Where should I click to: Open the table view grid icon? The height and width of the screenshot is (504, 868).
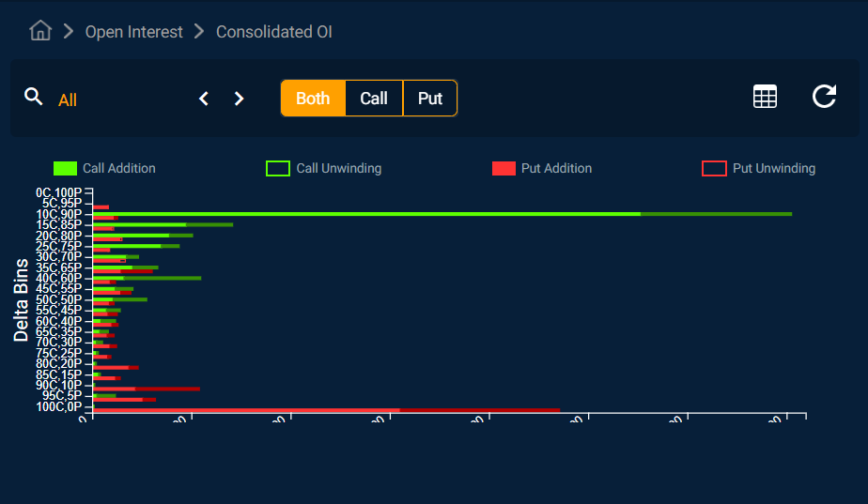coord(765,97)
